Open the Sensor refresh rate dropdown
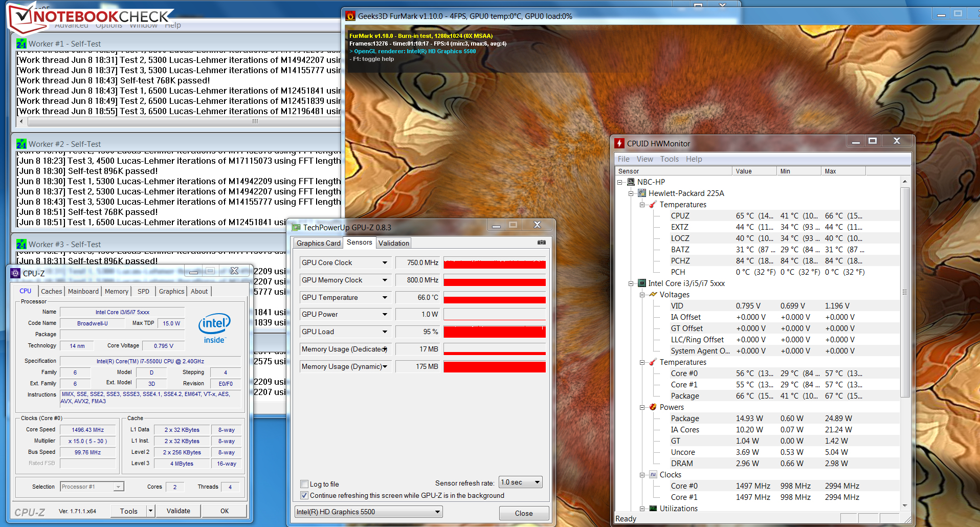This screenshot has height=527, width=980. point(521,482)
